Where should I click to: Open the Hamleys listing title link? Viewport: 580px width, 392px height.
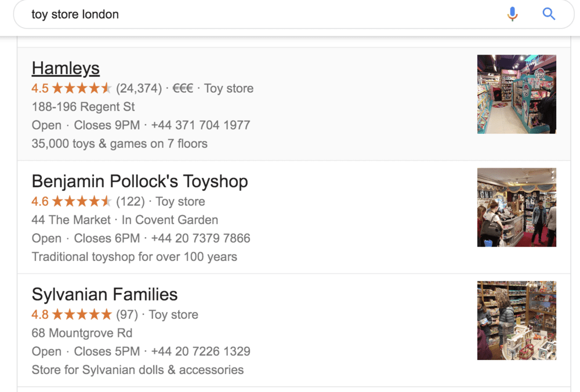pyautogui.click(x=66, y=68)
